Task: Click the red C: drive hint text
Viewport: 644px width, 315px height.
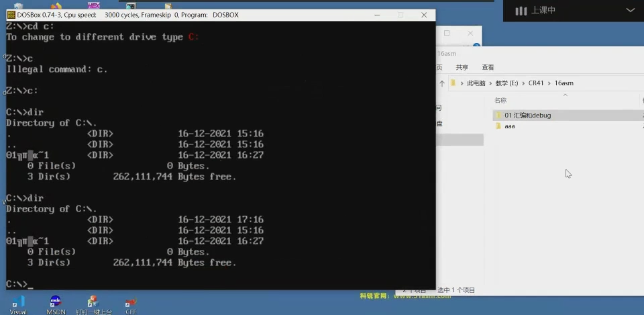Action: 193,37
